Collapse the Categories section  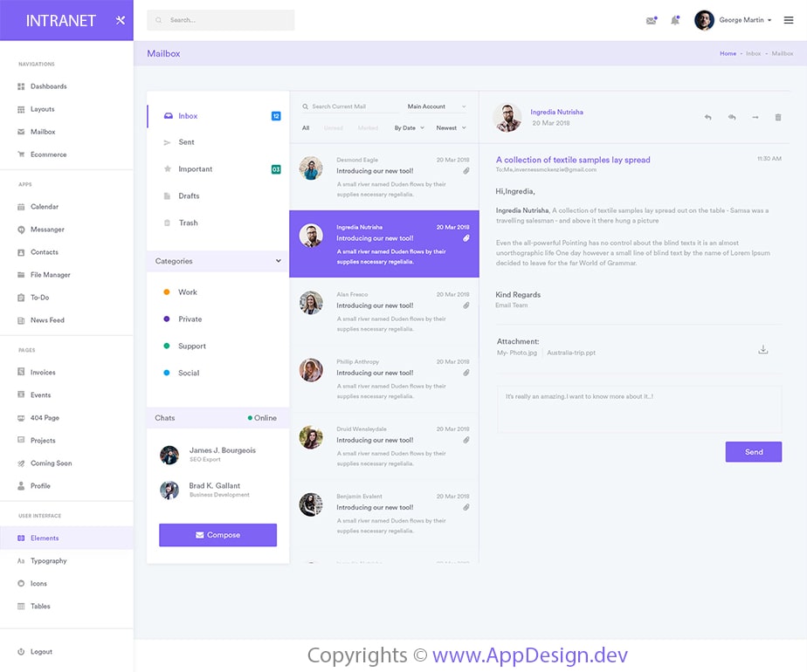[x=279, y=261]
